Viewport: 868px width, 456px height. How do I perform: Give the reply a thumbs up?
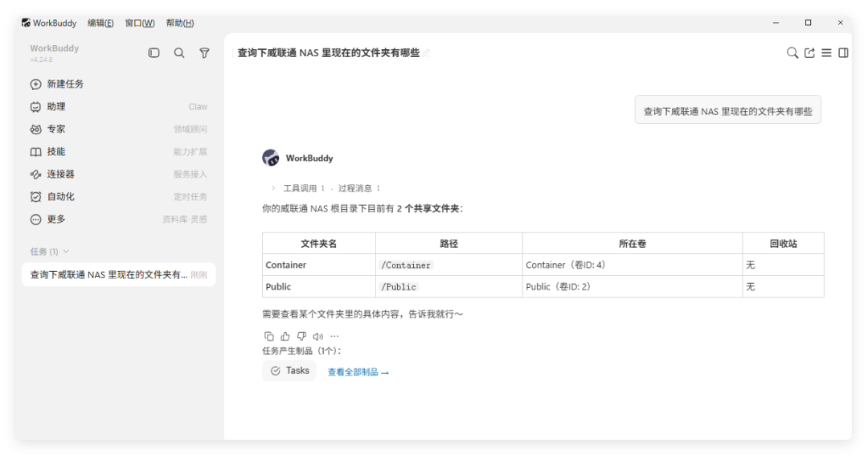pyautogui.click(x=285, y=336)
